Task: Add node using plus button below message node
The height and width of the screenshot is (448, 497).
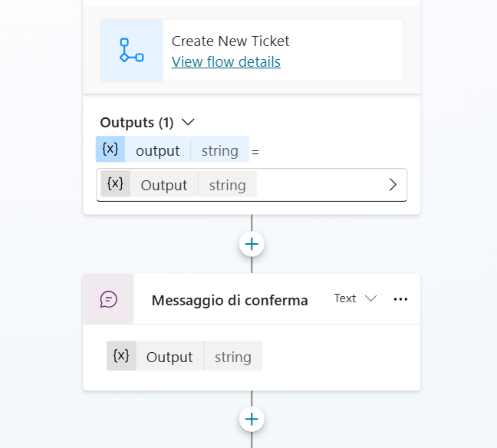Action: [x=252, y=419]
